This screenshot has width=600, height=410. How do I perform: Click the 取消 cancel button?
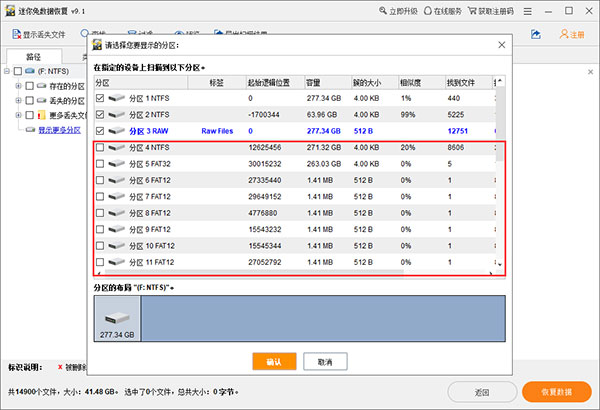tap(325, 361)
